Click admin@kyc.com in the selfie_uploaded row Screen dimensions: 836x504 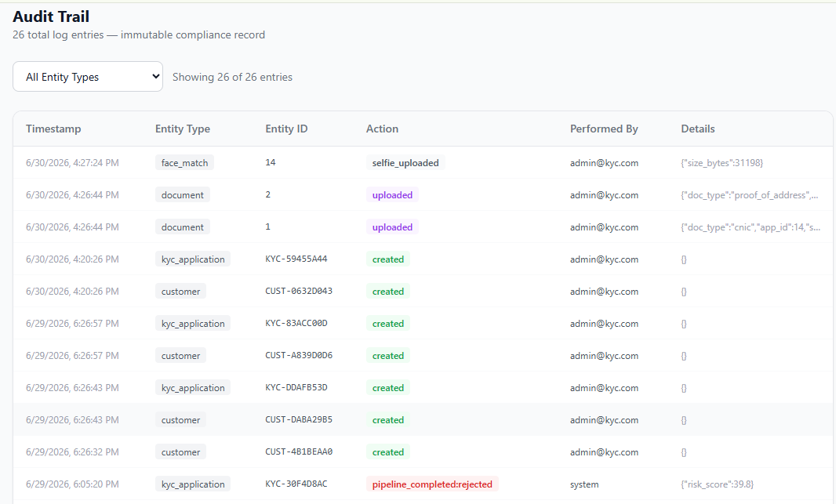coord(604,163)
